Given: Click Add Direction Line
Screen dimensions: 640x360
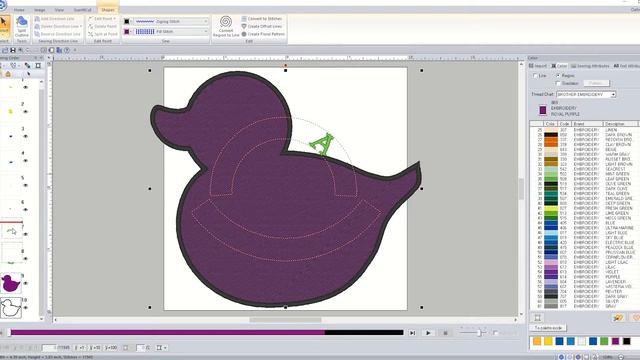Looking at the screenshot, I should [x=55, y=19].
